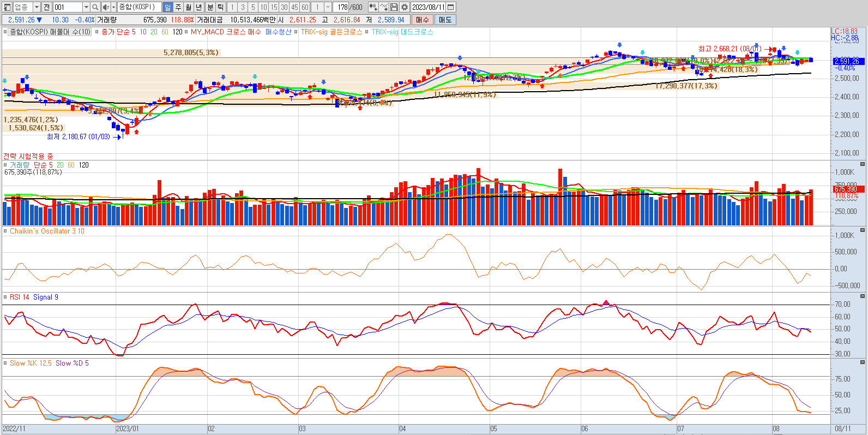Choose the 3 interval button
Viewport: 868px width, 435px height.
click(243, 7)
